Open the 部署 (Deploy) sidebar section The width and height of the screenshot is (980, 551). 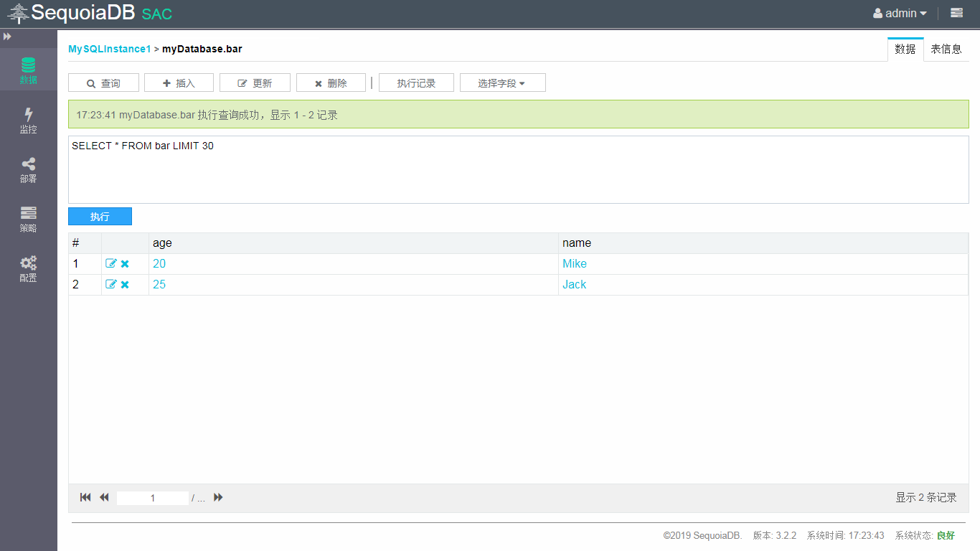coord(28,169)
